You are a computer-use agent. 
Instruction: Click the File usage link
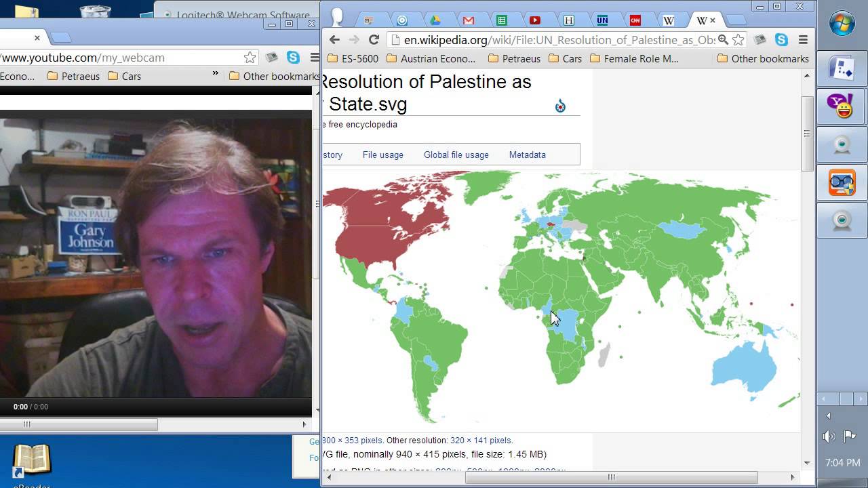pos(383,155)
